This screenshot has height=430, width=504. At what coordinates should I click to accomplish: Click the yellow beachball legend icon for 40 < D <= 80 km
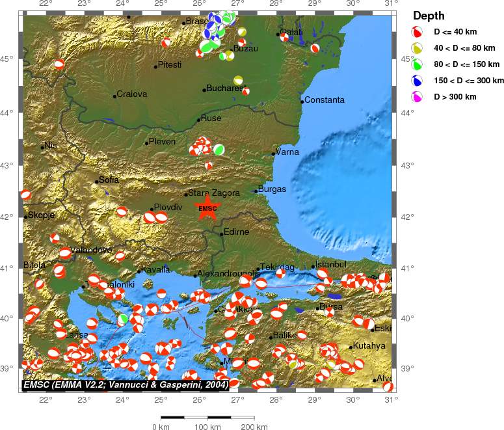417,48
